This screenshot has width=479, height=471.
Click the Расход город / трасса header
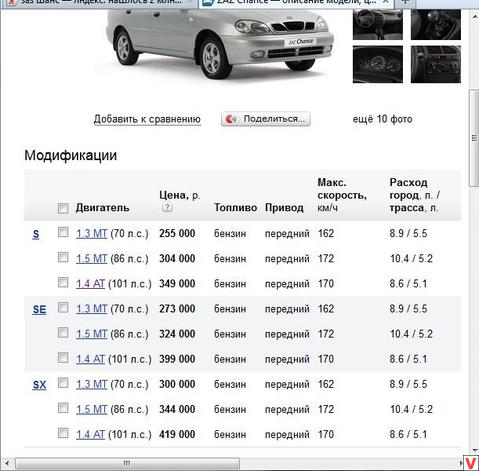(x=415, y=195)
